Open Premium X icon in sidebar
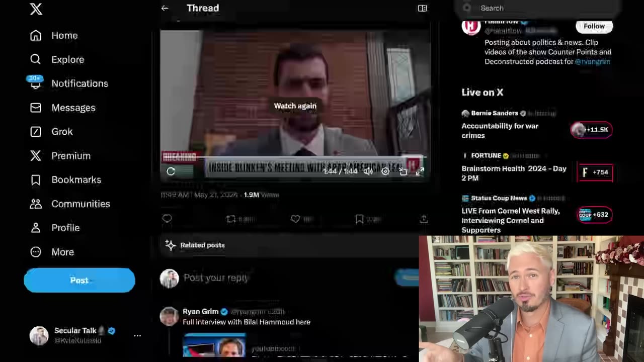 (36, 156)
